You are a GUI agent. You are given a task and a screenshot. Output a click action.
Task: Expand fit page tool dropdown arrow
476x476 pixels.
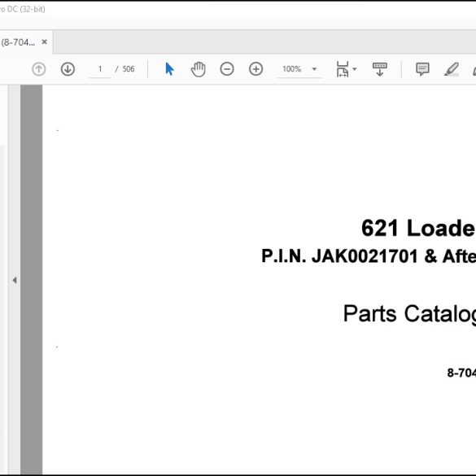click(x=354, y=69)
